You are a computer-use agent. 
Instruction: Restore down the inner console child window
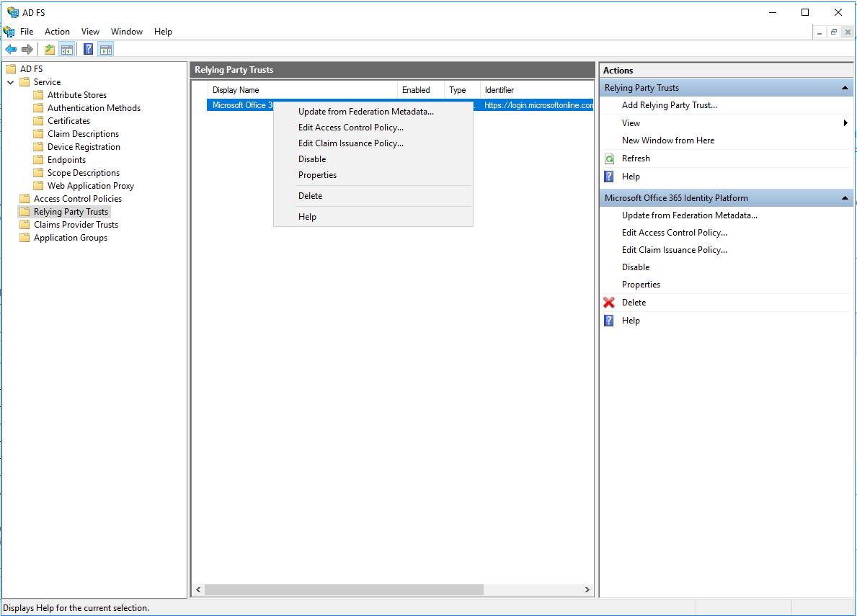(x=833, y=32)
